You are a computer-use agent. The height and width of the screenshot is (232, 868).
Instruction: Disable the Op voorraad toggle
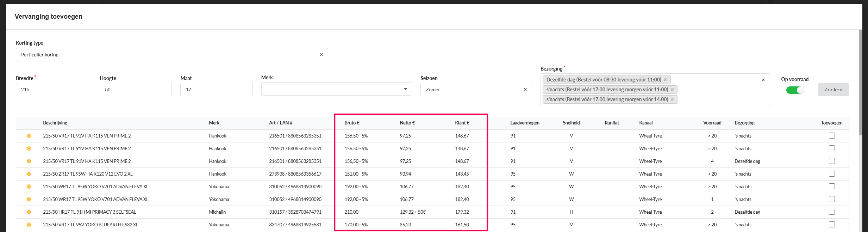point(795,90)
